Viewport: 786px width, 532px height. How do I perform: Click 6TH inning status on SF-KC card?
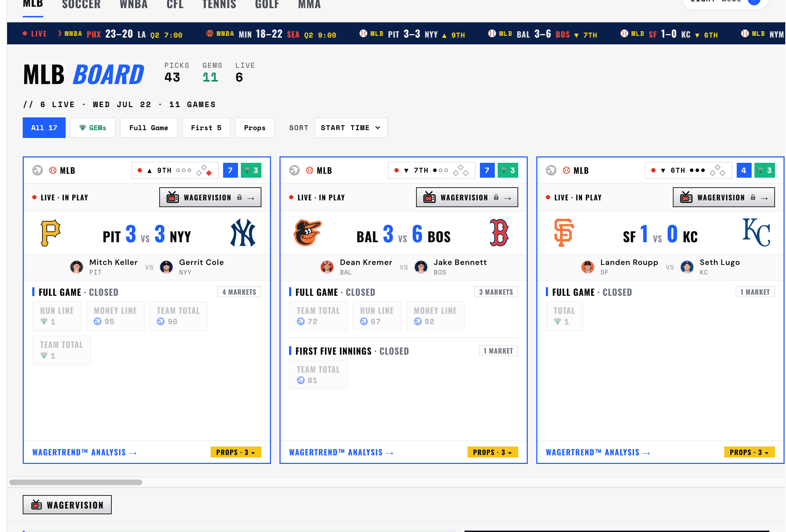[688, 170]
